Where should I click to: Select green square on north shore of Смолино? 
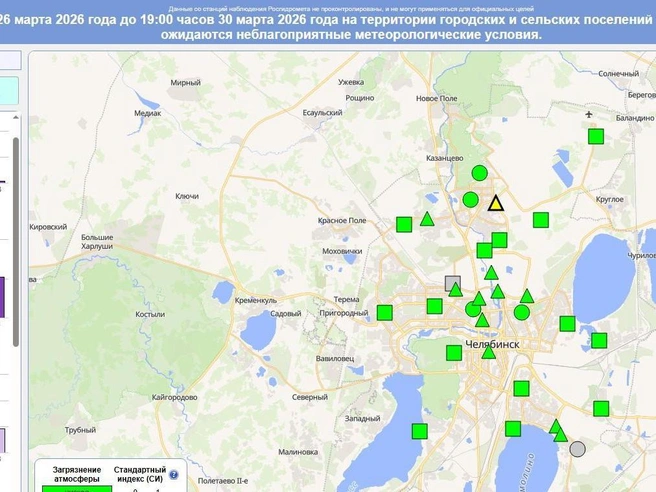[x=512, y=429]
